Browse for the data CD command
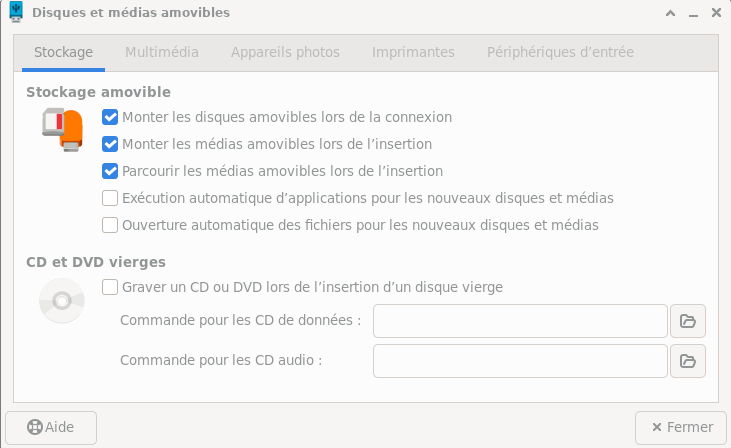Image resolution: width=731 pixels, height=448 pixels. (688, 321)
